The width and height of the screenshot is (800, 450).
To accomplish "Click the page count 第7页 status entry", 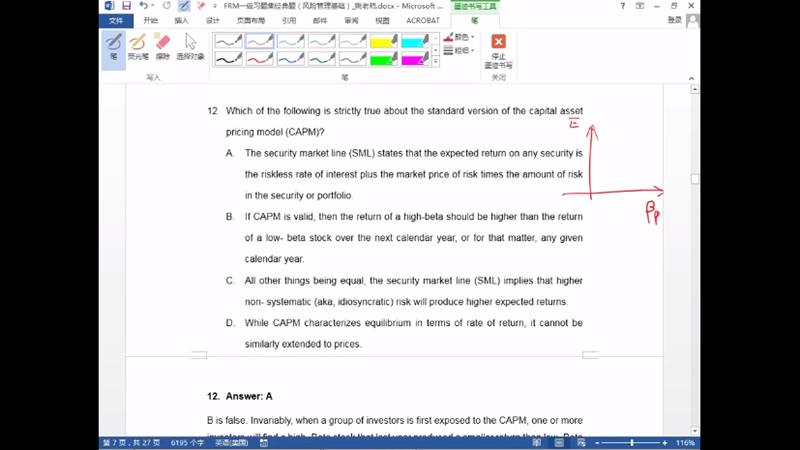I will [x=131, y=443].
